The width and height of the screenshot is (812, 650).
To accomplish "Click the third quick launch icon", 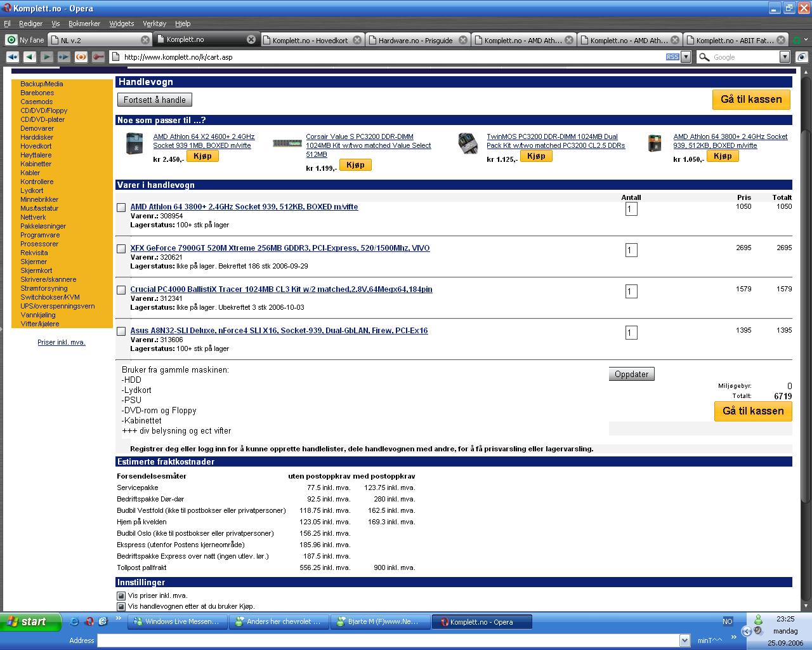I will pos(103,621).
